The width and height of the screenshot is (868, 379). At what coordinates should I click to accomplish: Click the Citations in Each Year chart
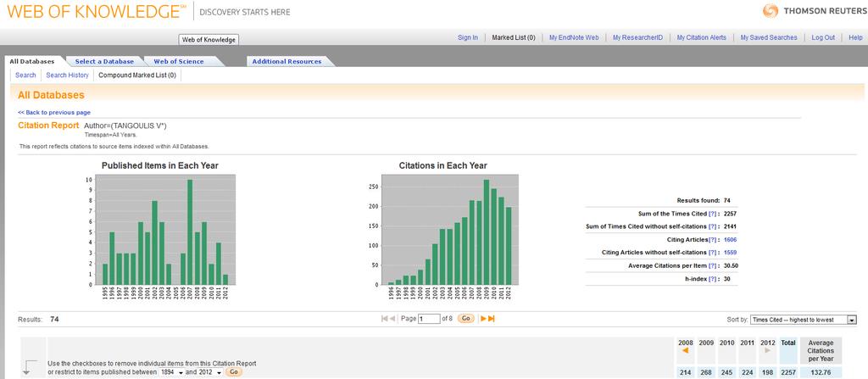point(442,231)
